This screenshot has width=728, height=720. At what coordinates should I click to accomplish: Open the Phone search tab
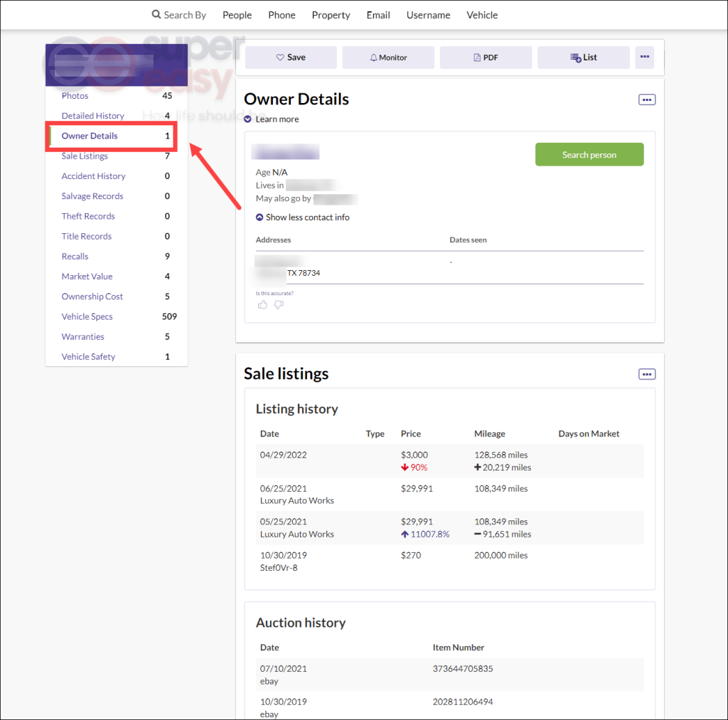pos(282,15)
